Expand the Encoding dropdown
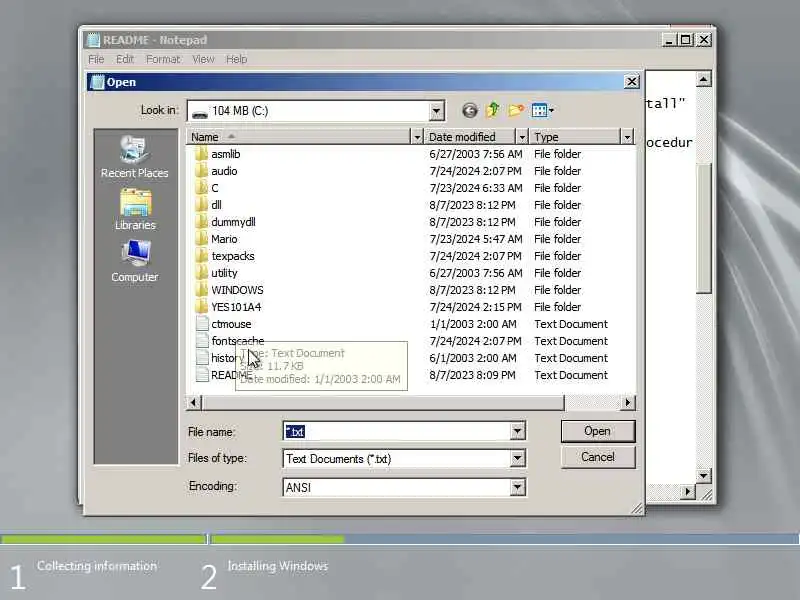This screenshot has height=600, width=800. click(517, 488)
